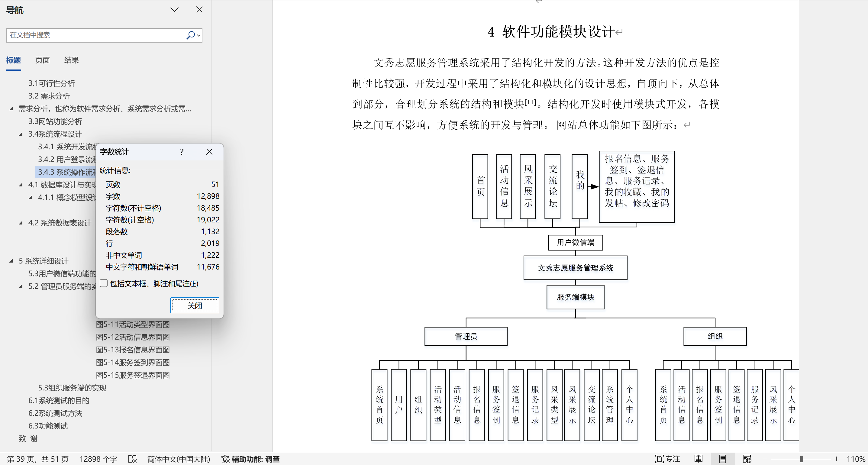The height and width of the screenshot is (465, 868).
Task: Select heading 3.4.2 用户登录流程
Action: (x=67, y=159)
